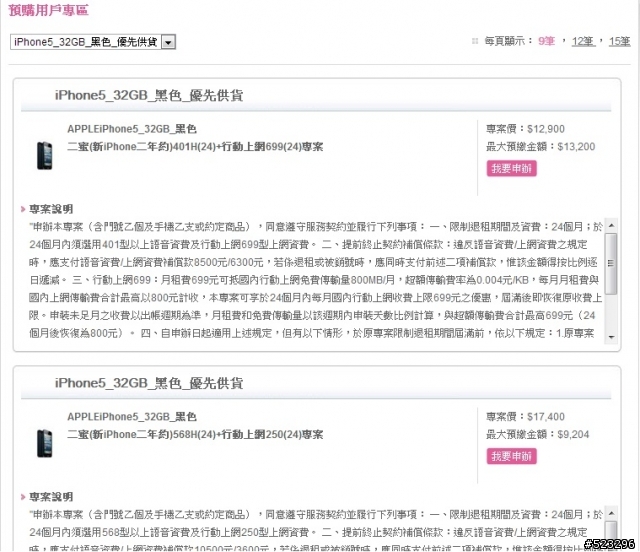The image size is (640, 552).
Task: Click the first 專案說明 heading arrow
Action: tap(23, 209)
